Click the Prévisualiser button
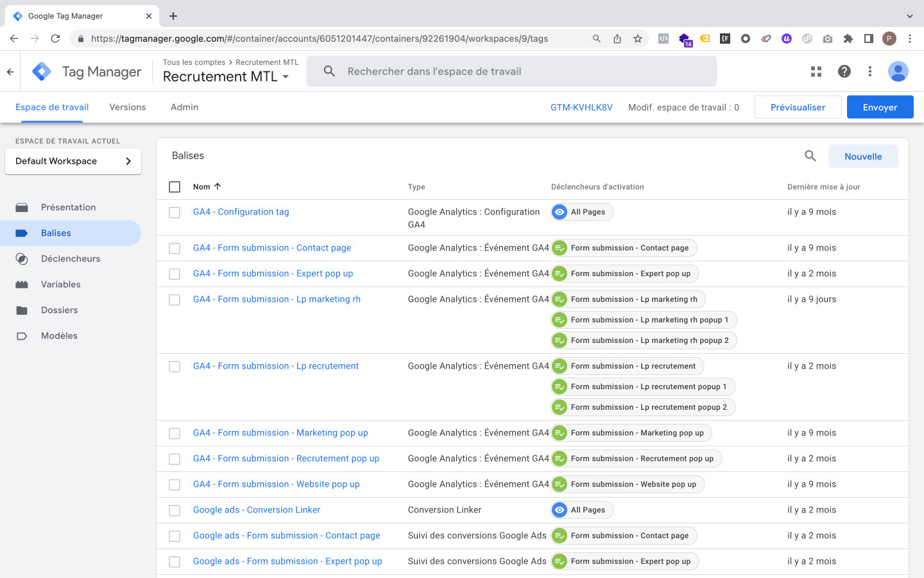The image size is (924, 578). [798, 107]
